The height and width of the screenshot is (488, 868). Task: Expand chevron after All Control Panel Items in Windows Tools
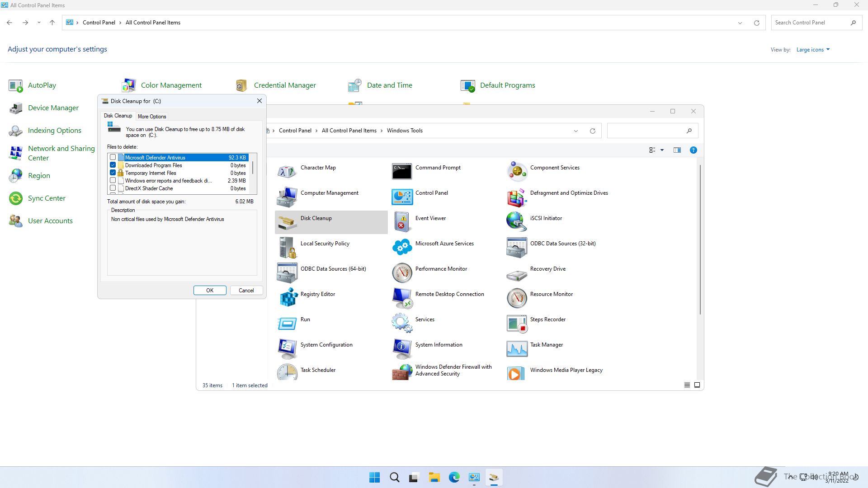tap(382, 131)
